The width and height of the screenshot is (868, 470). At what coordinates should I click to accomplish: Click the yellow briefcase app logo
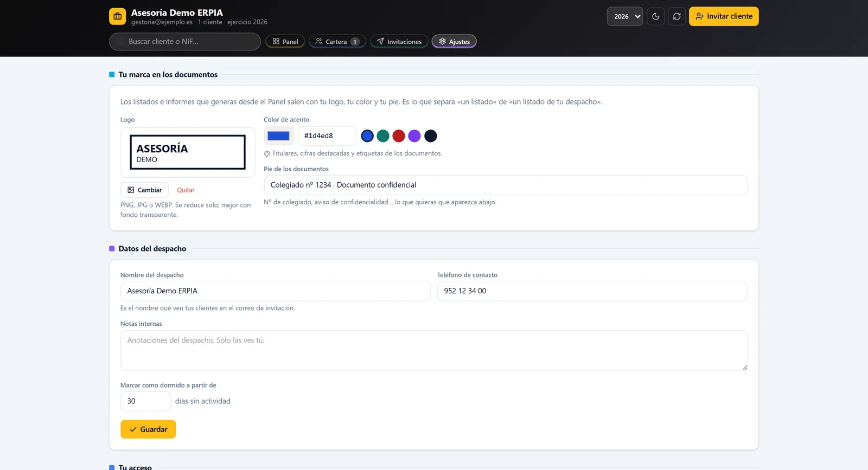[x=117, y=16]
